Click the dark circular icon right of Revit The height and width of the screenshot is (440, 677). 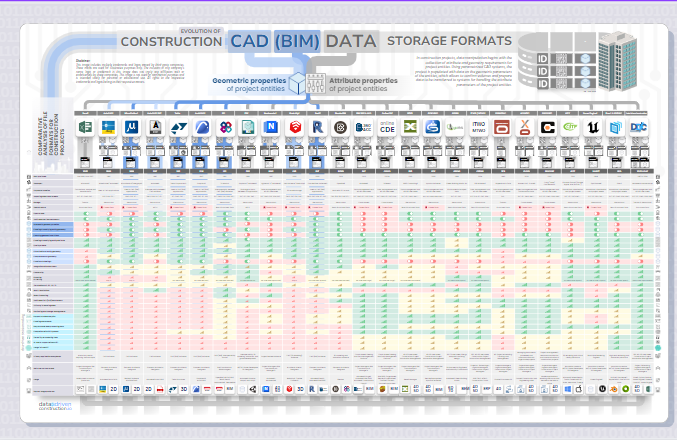point(341,127)
